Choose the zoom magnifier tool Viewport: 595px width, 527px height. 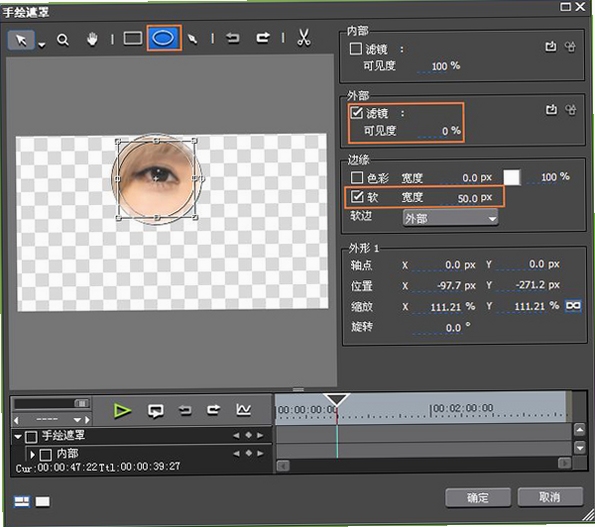63,39
